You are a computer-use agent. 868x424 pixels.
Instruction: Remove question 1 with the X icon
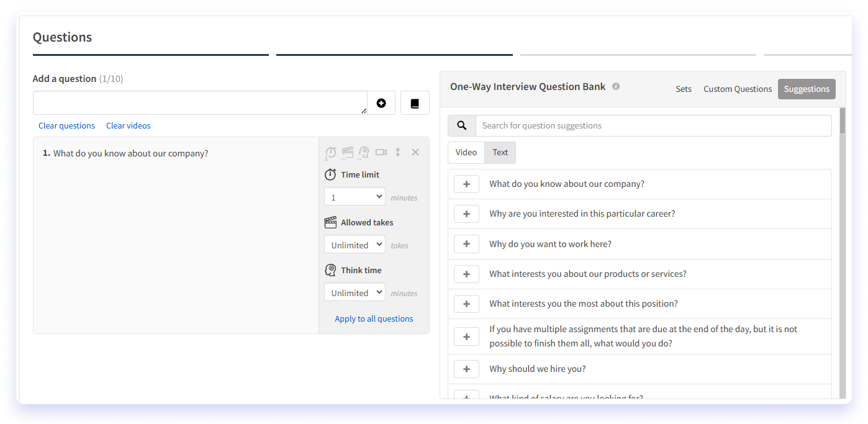pos(415,152)
